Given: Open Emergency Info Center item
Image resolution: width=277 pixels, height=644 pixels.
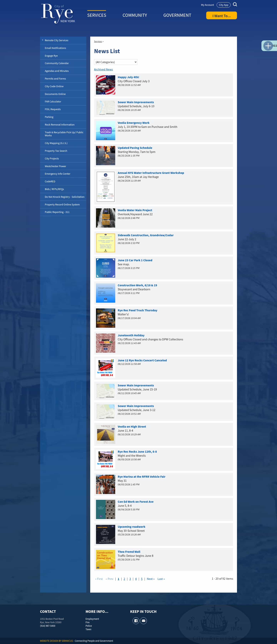Looking at the screenshot, I should click(63, 174).
